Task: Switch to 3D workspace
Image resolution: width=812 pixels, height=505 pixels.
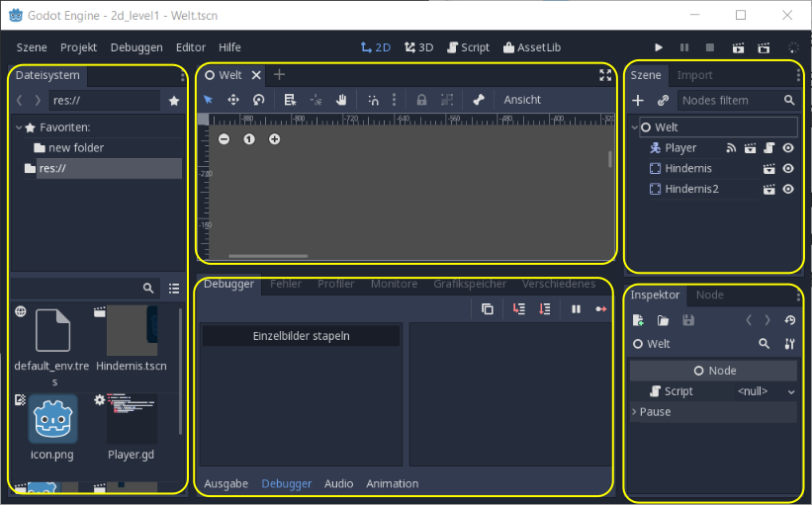Action: pyautogui.click(x=419, y=47)
